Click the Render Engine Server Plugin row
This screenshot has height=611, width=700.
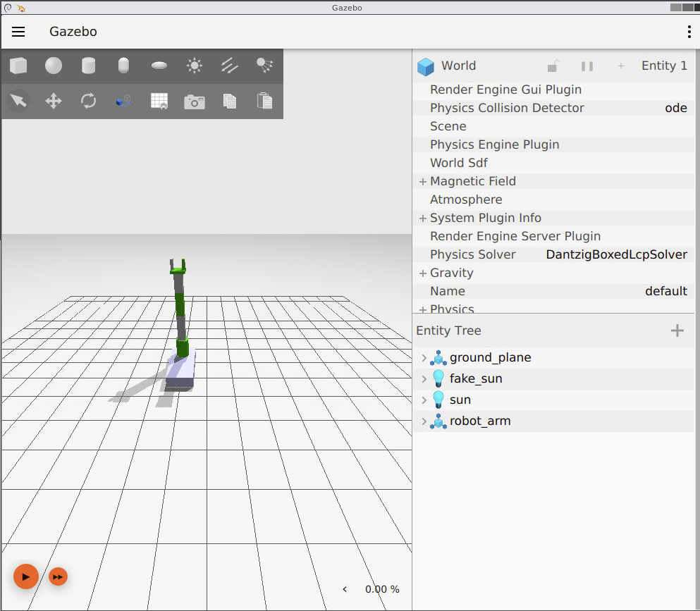pyautogui.click(x=553, y=236)
